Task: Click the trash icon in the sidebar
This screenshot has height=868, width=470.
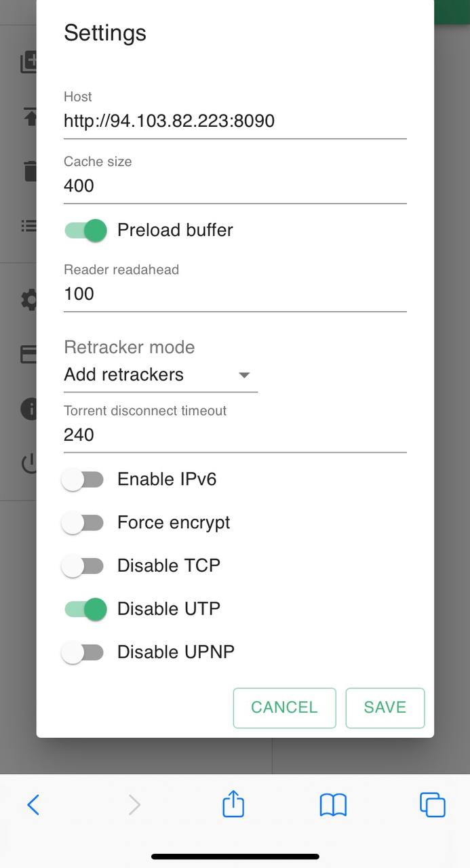Action: tap(30, 171)
